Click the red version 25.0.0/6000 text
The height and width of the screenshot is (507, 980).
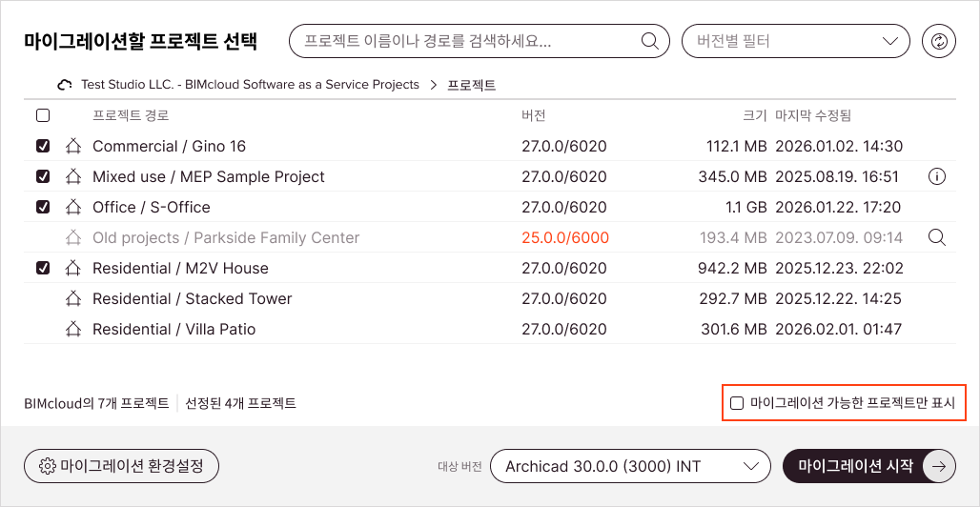[x=565, y=237]
